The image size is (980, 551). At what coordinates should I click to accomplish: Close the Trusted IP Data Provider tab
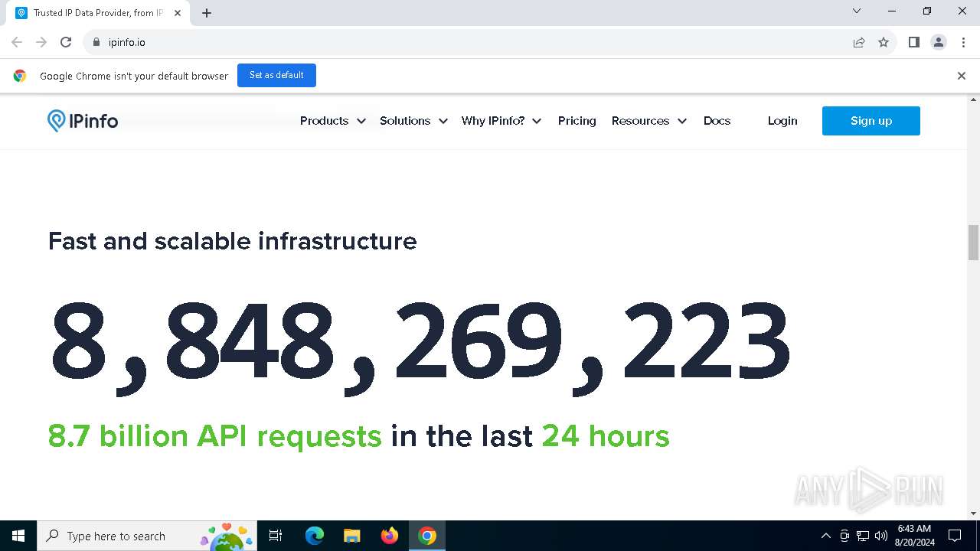178,13
